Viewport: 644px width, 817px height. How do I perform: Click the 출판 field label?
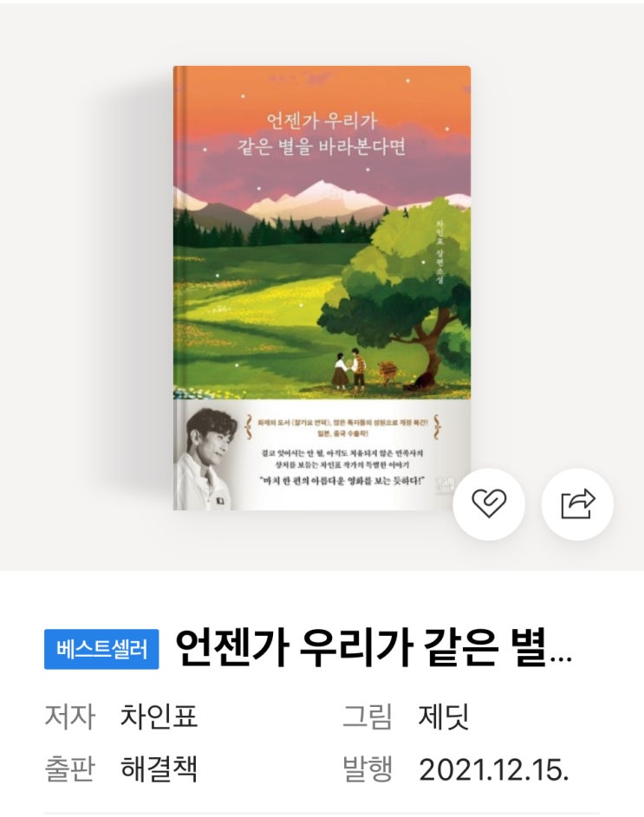point(69,768)
